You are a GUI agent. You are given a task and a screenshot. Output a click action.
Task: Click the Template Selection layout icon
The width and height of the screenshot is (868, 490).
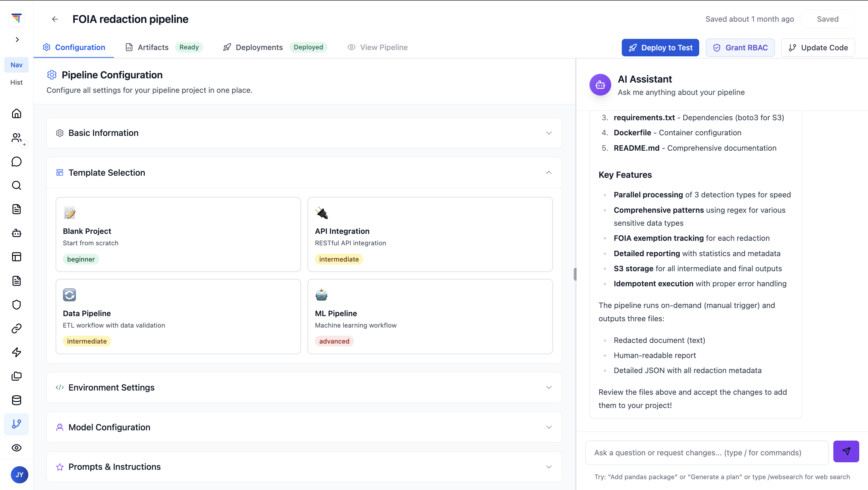click(60, 173)
